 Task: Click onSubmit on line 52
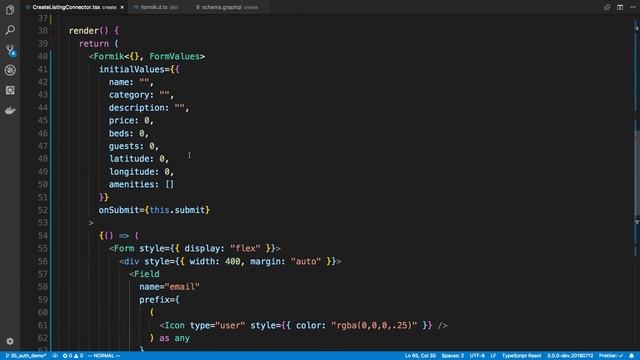119,210
